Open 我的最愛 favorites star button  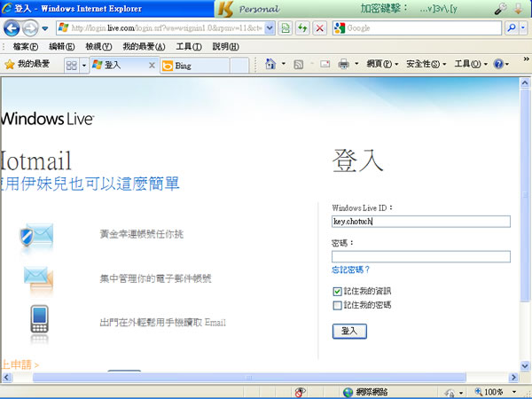(x=29, y=65)
